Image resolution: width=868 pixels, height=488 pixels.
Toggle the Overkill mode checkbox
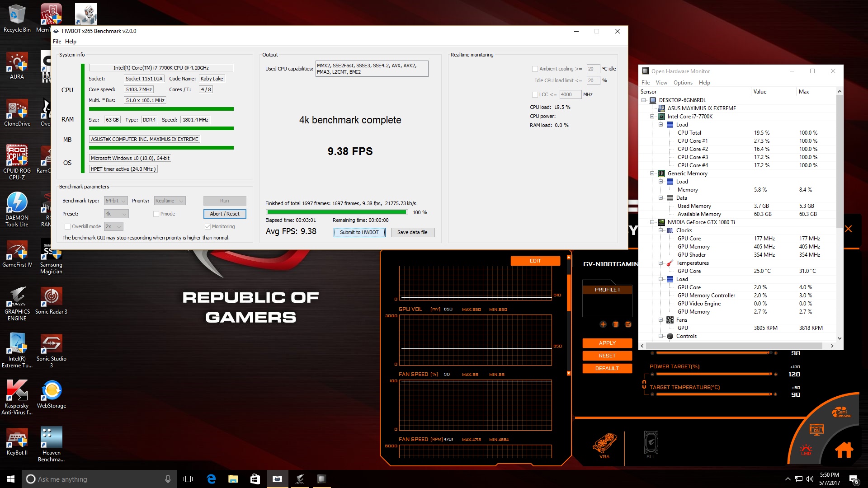67,226
